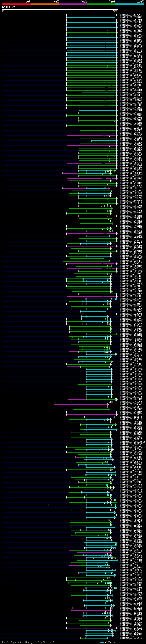Click the white query sequence ruler bar
This screenshot has width=146, height=644.
pyautogui.click(x=60, y=10)
